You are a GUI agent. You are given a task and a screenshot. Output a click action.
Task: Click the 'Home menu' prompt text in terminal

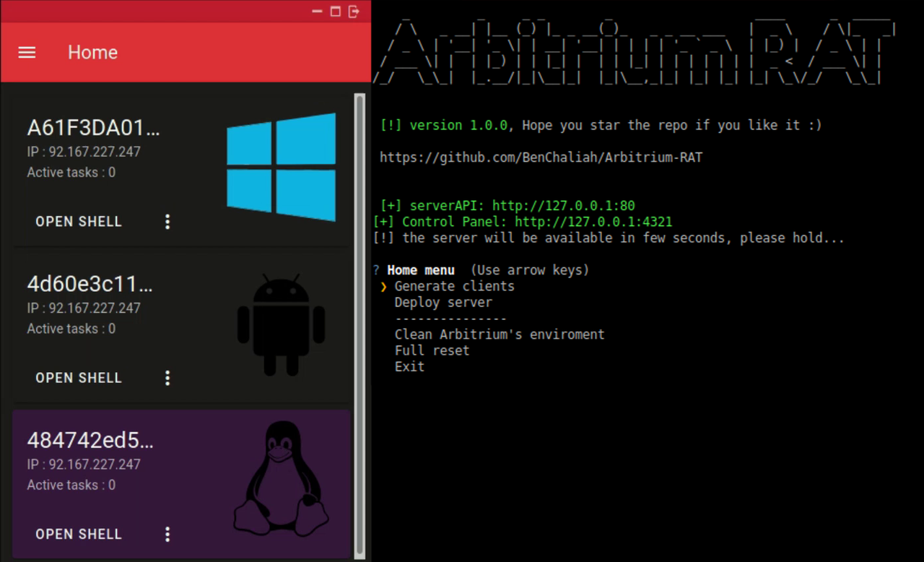pos(421,270)
